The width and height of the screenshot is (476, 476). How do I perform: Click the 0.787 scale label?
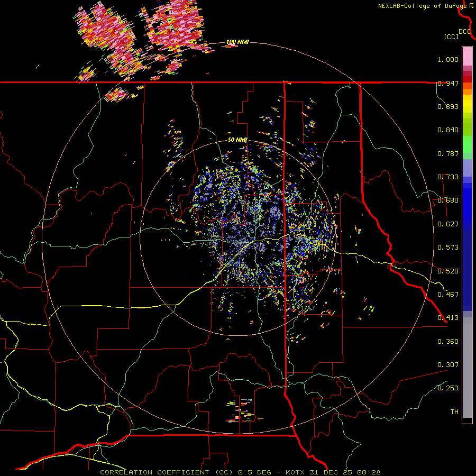coord(448,153)
